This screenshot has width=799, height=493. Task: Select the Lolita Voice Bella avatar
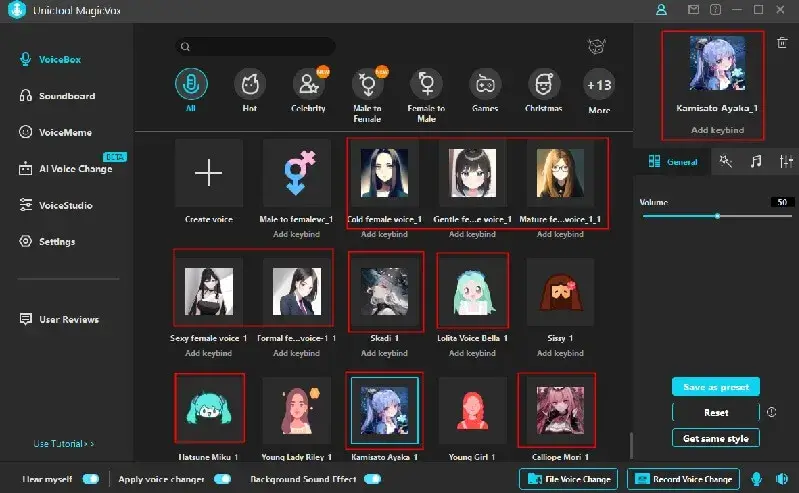point(472,291)
